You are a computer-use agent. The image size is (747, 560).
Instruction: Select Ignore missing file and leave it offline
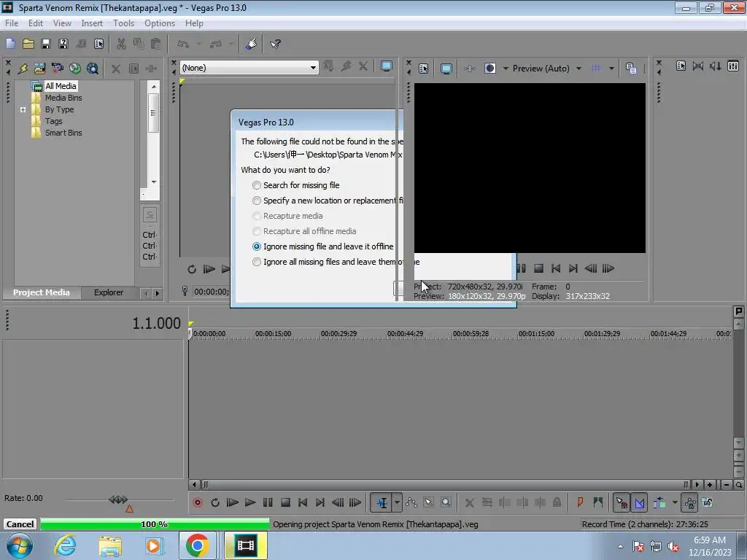click(323, 246)
